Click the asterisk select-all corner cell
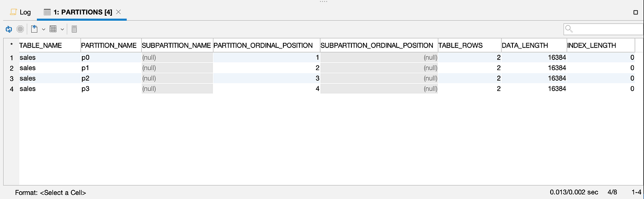This screenshot has height=199, width=644. [11, 45]
